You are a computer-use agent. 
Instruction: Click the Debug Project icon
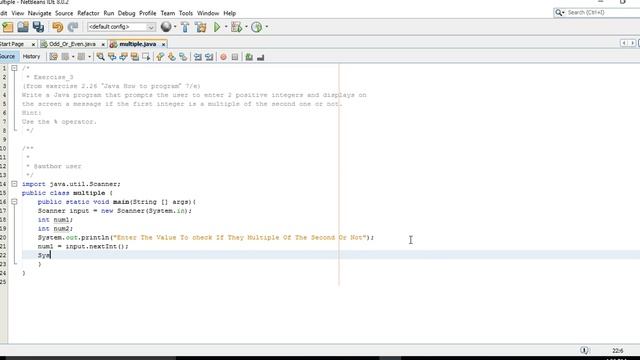236,27
